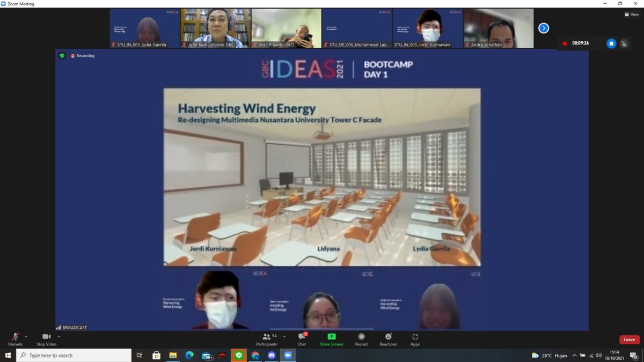Start Zoom recording with Record icon

pos(361,339)
